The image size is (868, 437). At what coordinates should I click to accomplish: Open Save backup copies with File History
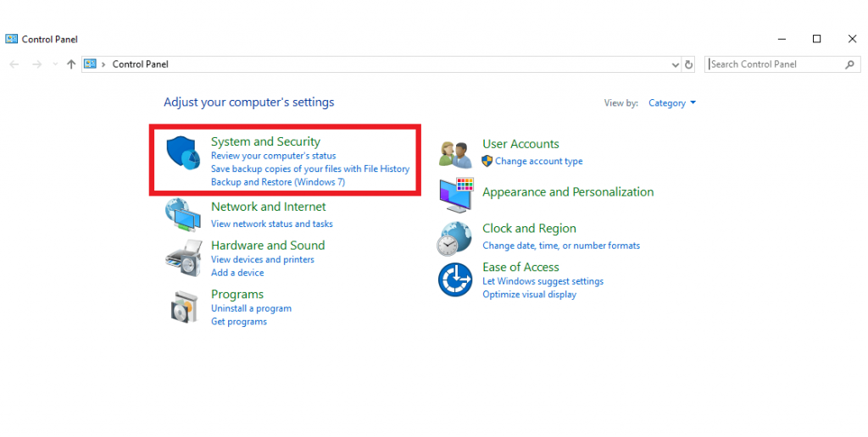coord(310,169)
